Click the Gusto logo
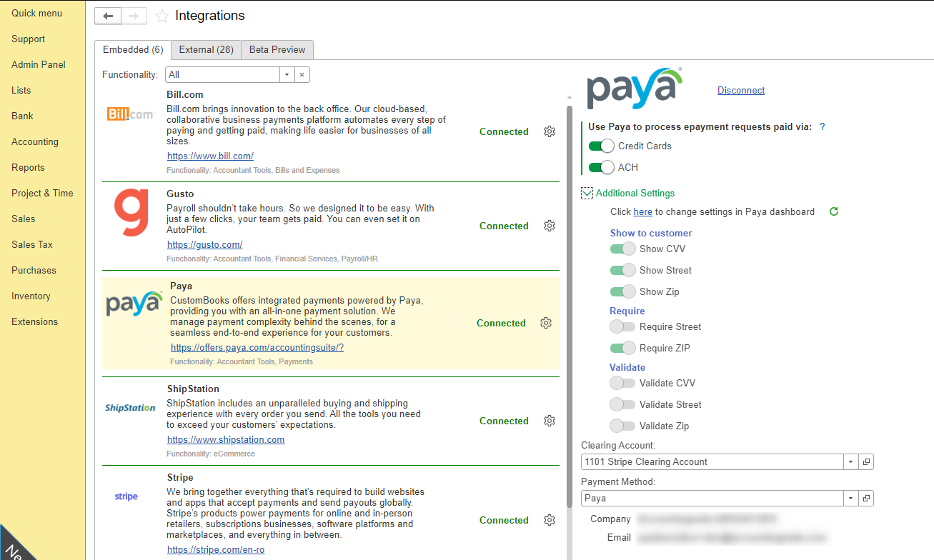 (131, 214)
